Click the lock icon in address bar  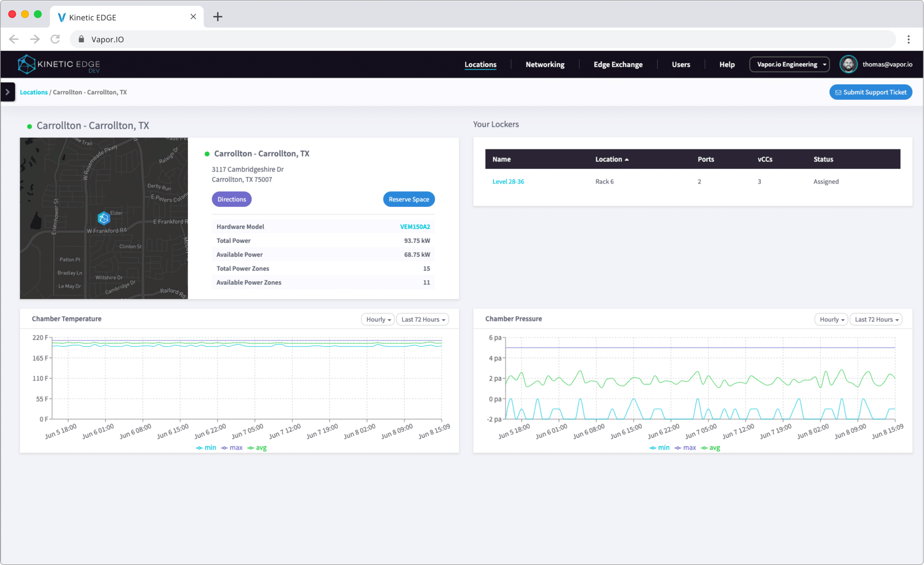click(x=81, y=39)
